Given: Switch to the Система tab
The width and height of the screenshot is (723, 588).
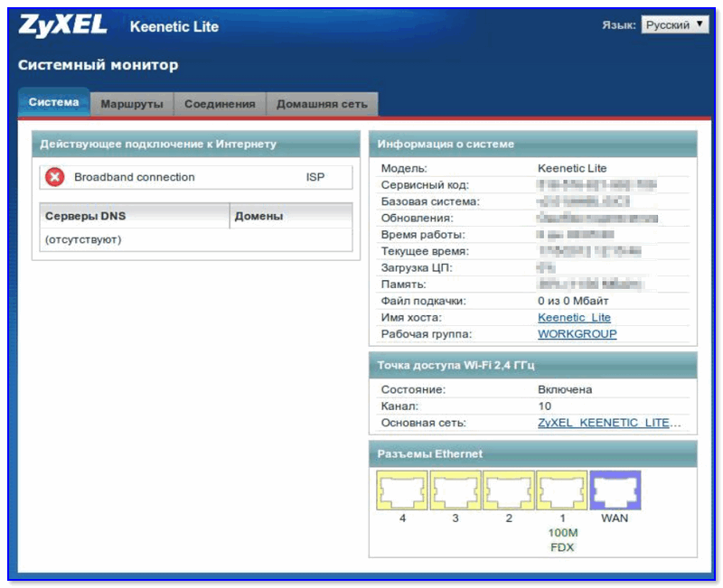Looking at the screenshot, I should (53, 102).
